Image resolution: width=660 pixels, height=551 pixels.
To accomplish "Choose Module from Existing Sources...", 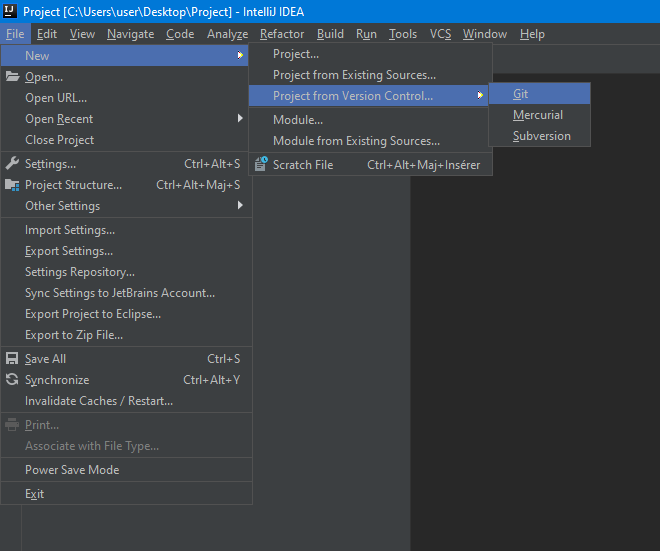I will point(370,141).
